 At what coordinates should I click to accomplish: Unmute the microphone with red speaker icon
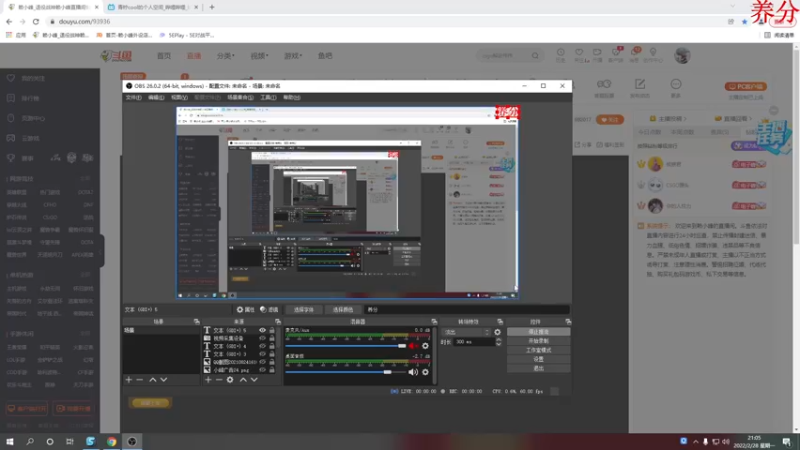click(x=413, y=346)
